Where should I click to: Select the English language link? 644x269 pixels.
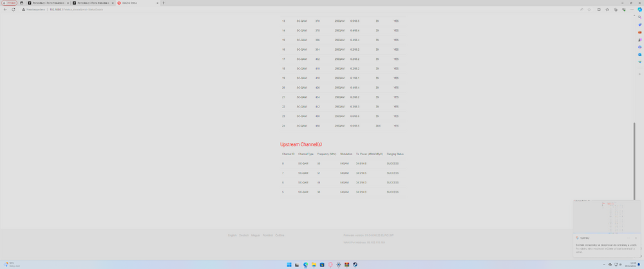coord(232,235)
